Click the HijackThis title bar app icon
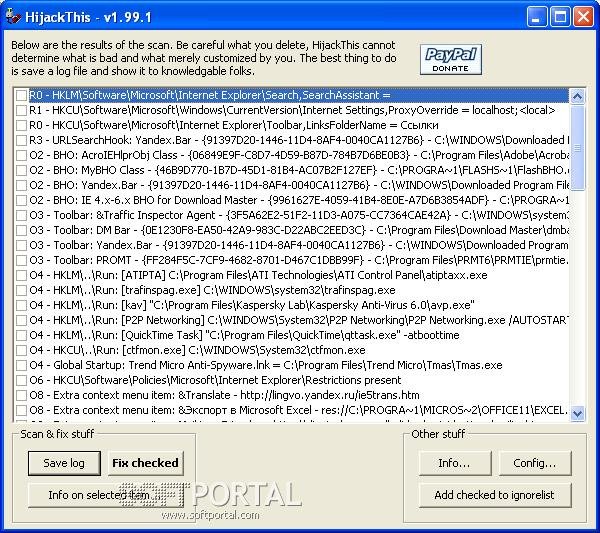The image size is (600, 533). (13, 17)
